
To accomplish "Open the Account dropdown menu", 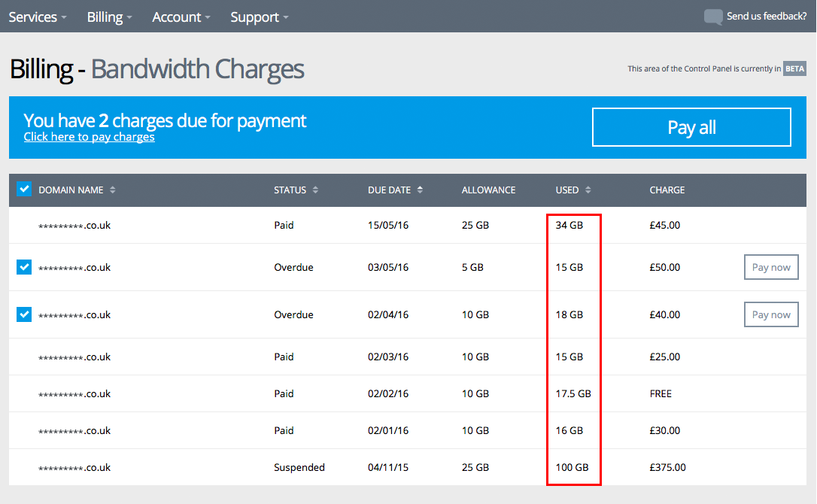I will [x=181, y=17].
